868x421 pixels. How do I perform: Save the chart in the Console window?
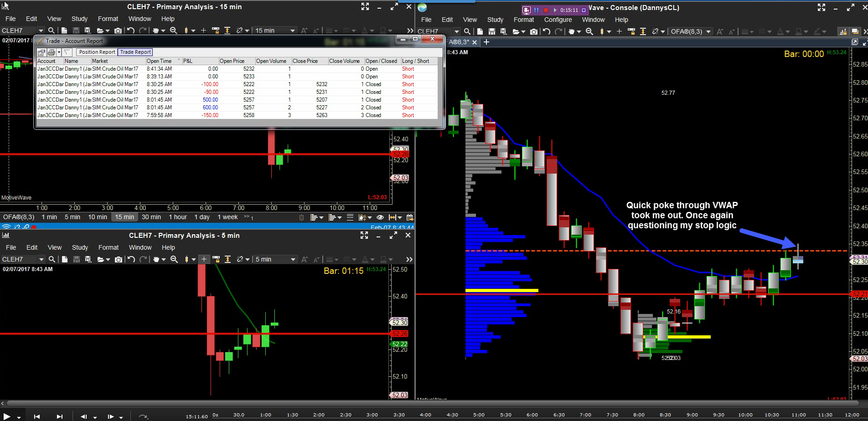(x=492, y=31)
